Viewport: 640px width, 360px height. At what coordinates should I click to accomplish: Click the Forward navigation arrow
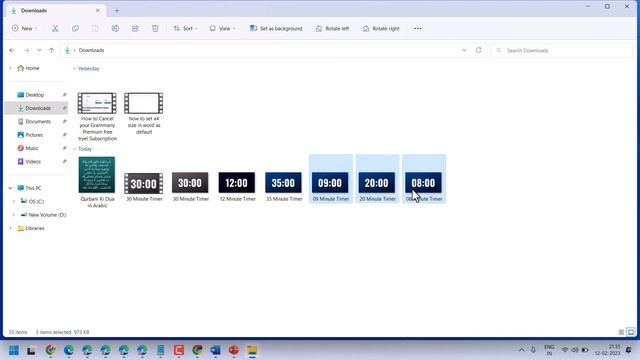point(27,50)
